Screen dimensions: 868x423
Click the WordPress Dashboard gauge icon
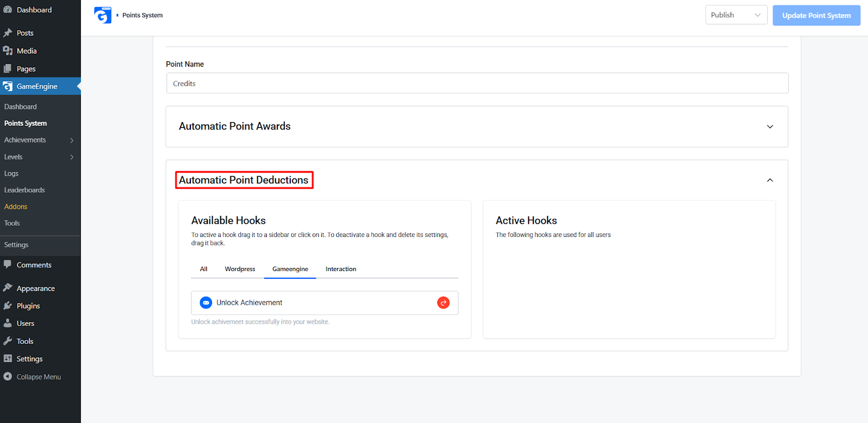pyautogui.click(x=8, y=10)
